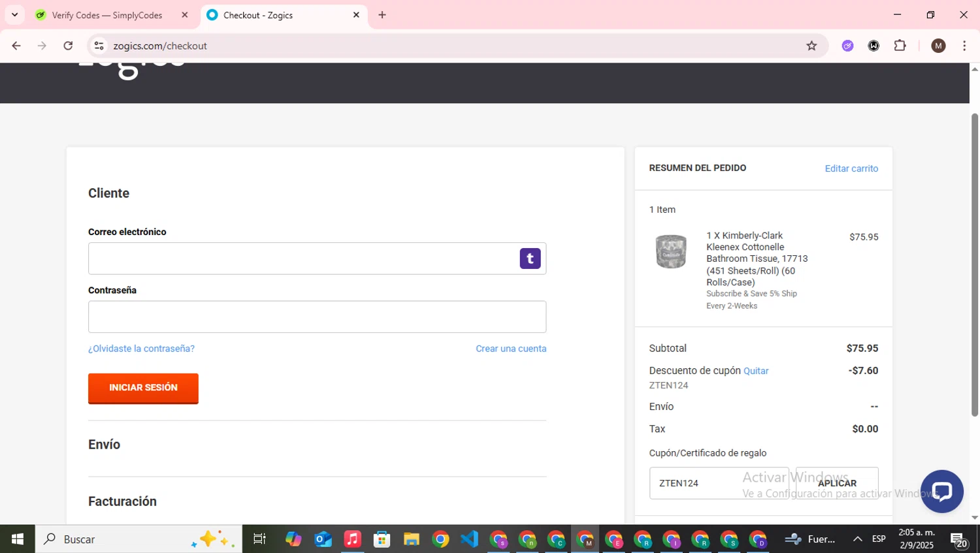Image resolution: width=980 pixels, height=553 pixels.
Task: Open the notification center icon
Action: tap(959, 540)
